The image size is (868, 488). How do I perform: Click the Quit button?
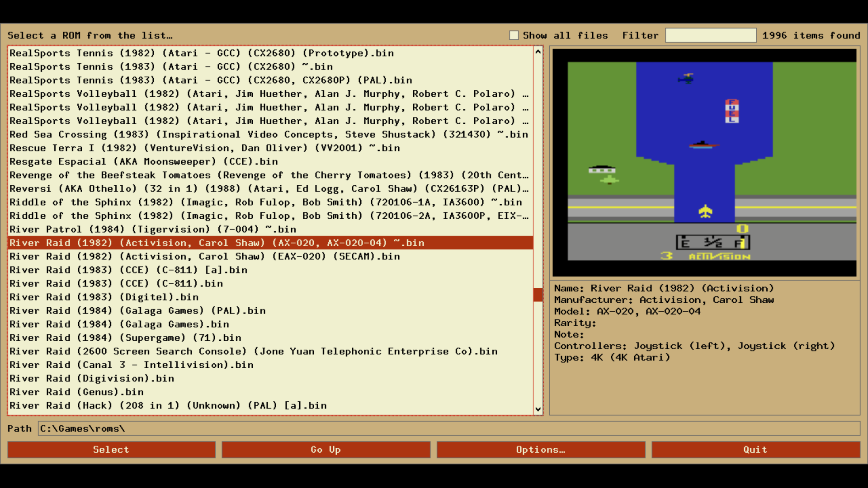pyautogui.click(x=755, y=450)
